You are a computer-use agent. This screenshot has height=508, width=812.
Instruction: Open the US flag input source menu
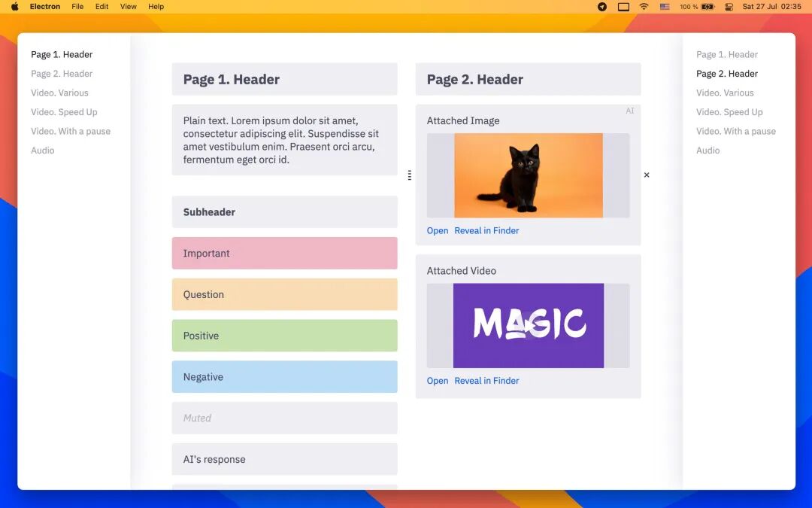[x=665, y=7]
